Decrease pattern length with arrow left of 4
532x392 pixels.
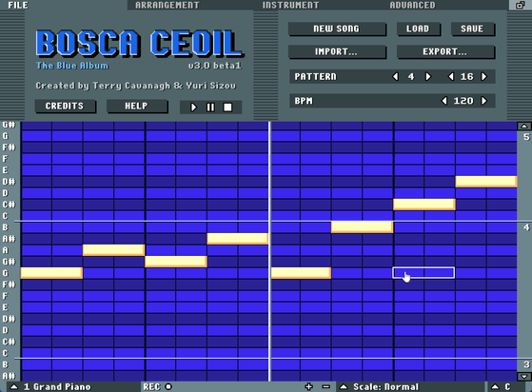click(395, 77)
